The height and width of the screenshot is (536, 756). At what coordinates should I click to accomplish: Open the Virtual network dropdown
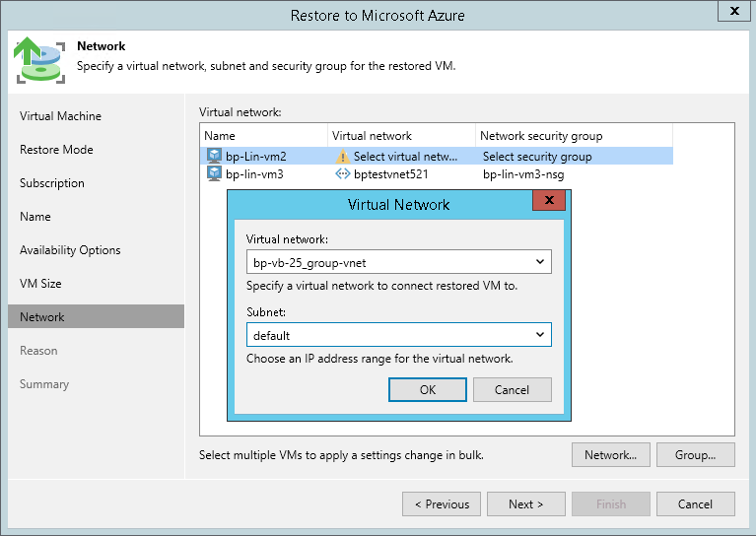point(399,262)
